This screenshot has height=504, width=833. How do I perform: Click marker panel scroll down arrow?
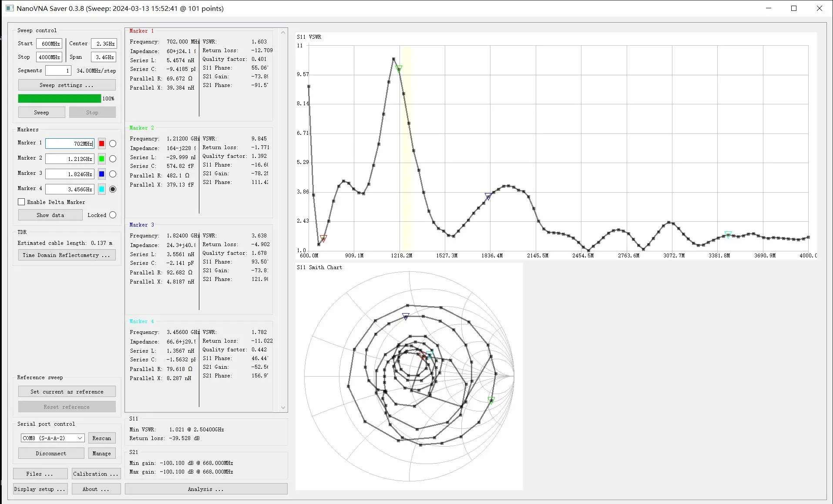coord(283,407)
